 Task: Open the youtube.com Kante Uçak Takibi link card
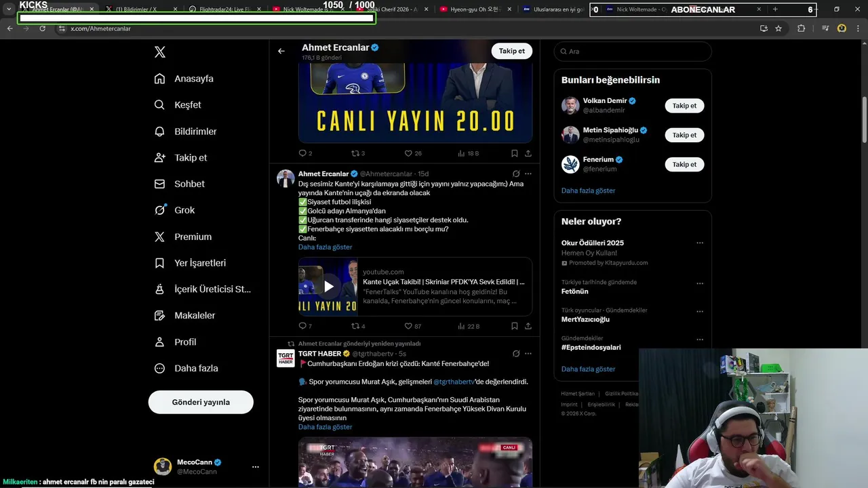click(x=415, y=287)
